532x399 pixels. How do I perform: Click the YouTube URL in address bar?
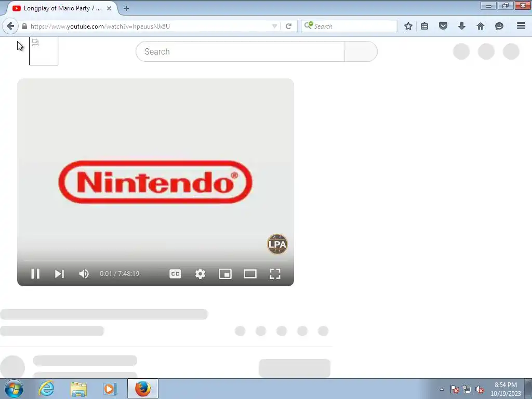(x=100, y=26)
